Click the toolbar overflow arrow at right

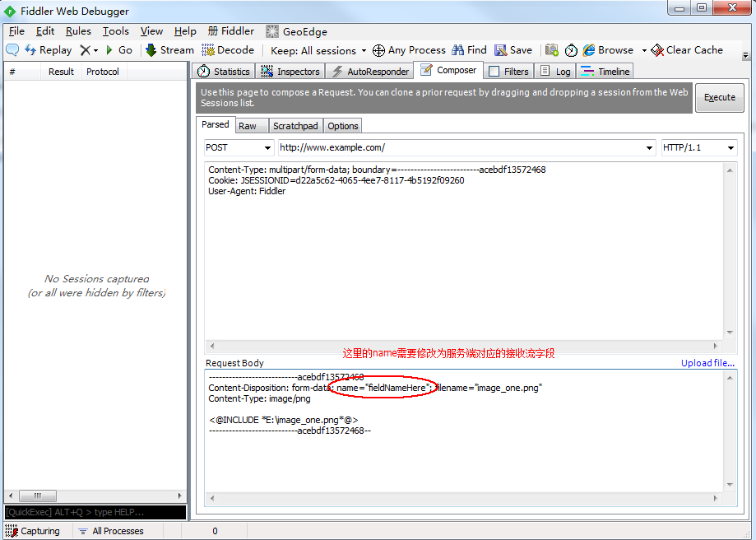(745, 55)
